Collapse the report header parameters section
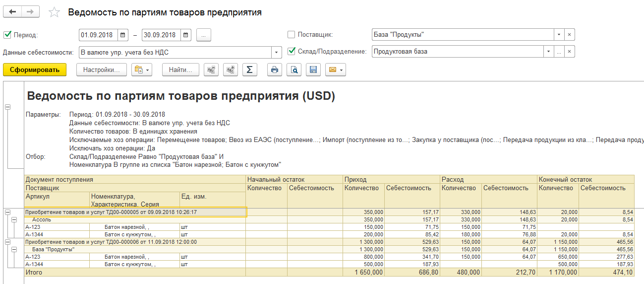The width and height of the screenshot is (644, 284). (7, 107)
